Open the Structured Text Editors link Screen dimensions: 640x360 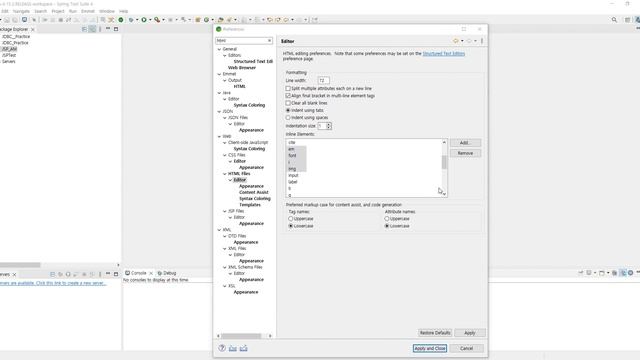point(444,53)
